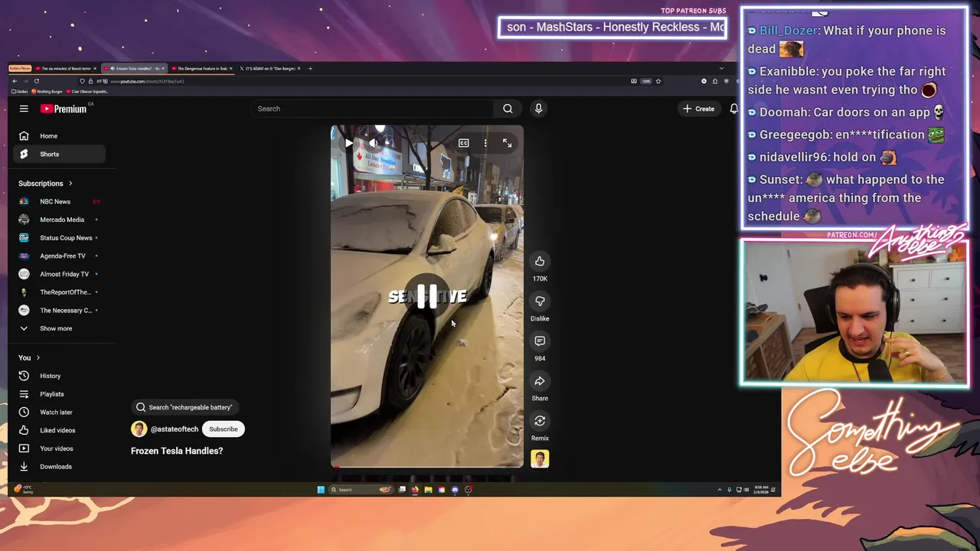Open the Short's three-dot more options
Image resolution: width=980 pixels, height=551 pixels.
tap(485, 143)
